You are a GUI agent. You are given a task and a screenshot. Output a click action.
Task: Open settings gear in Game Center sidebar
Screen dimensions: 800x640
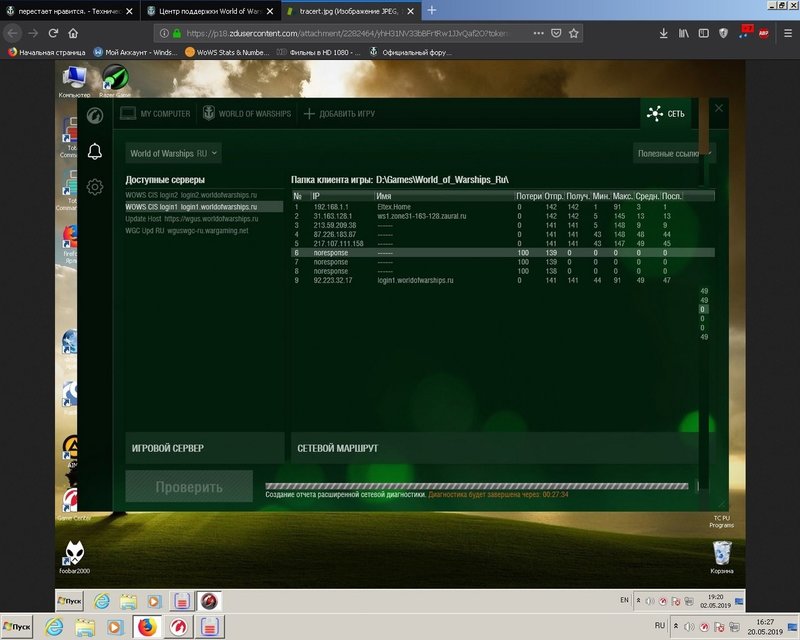(x=94, y=187)
